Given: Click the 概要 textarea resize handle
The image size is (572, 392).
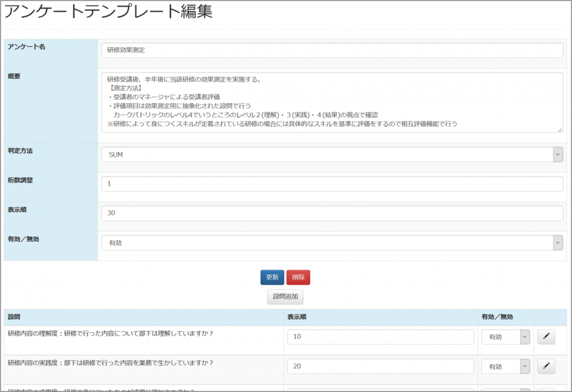Looking at the screenshot, I should coord(559,130).
